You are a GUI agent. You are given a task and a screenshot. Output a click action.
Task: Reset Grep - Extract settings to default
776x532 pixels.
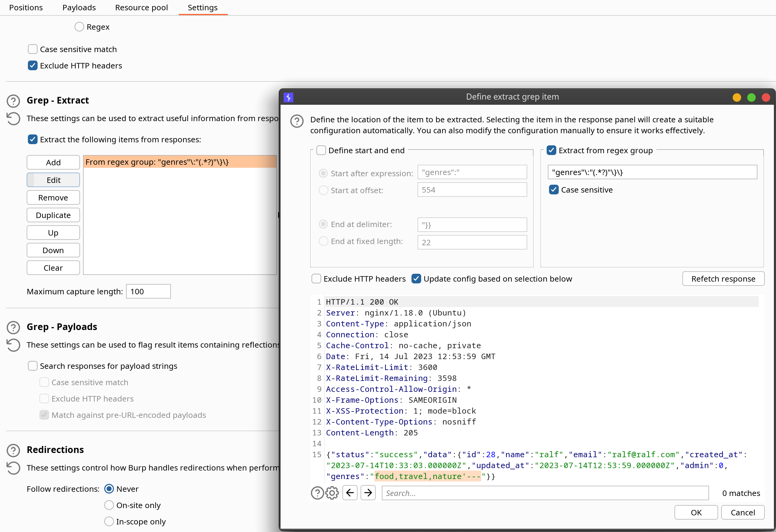pyautogui.click(x=13, y=118)
